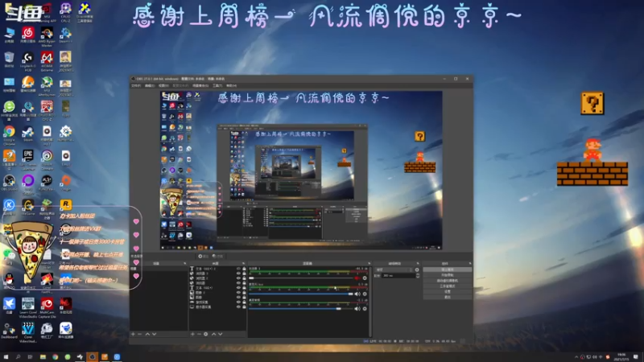Open Edit menu in OBS

pos(150,86)
